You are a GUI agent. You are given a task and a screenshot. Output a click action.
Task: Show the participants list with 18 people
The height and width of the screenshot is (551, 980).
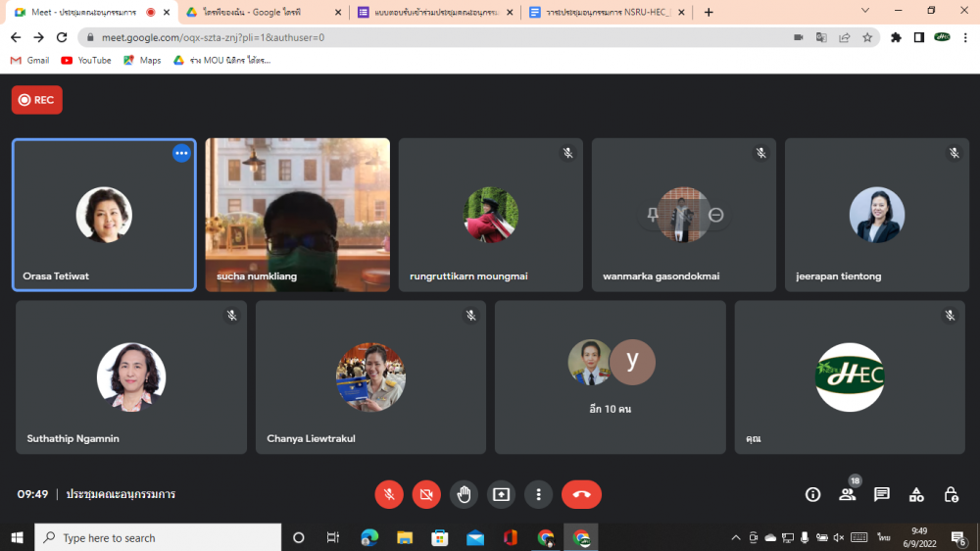point(847,495)
